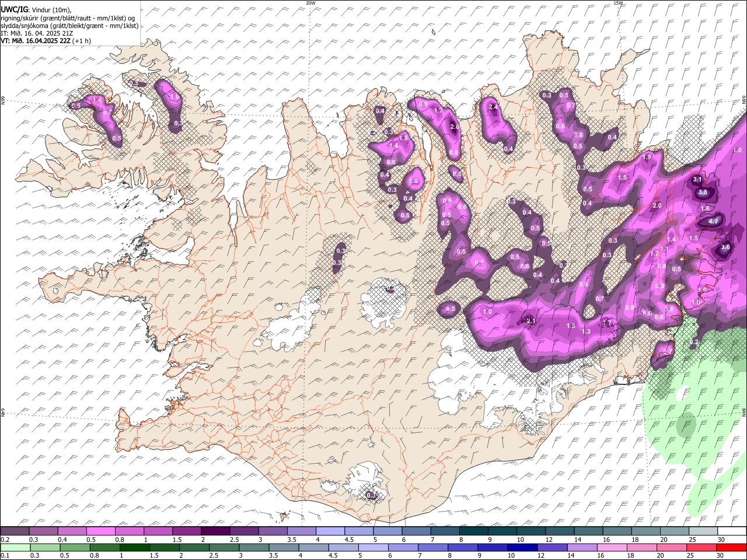Click the '2.6' precipitation value on the map

pyautogui.click(x=455, y=127)
